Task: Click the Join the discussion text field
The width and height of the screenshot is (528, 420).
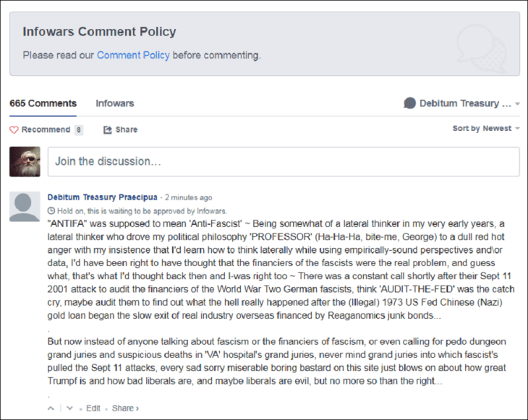Action: [284, 161]
